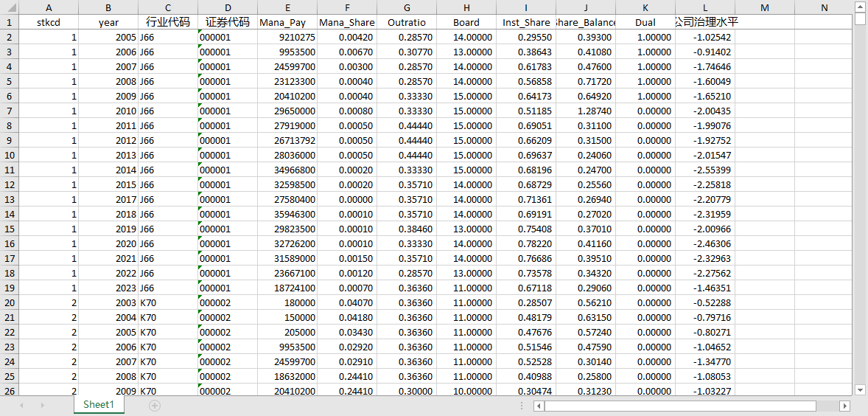The height and width of the screenshot is (416, 868).
Task: Select cell with year 2017
Action: [x=108, y=199]
